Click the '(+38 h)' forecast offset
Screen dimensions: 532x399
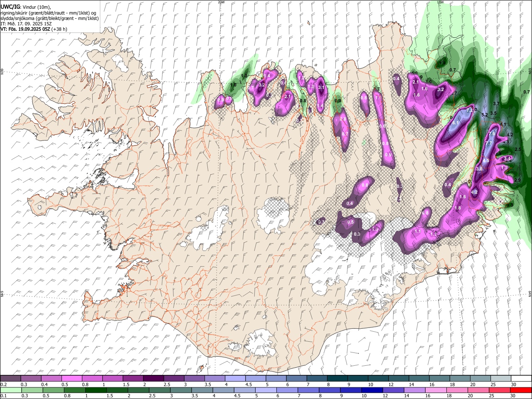tap(60, 29)
